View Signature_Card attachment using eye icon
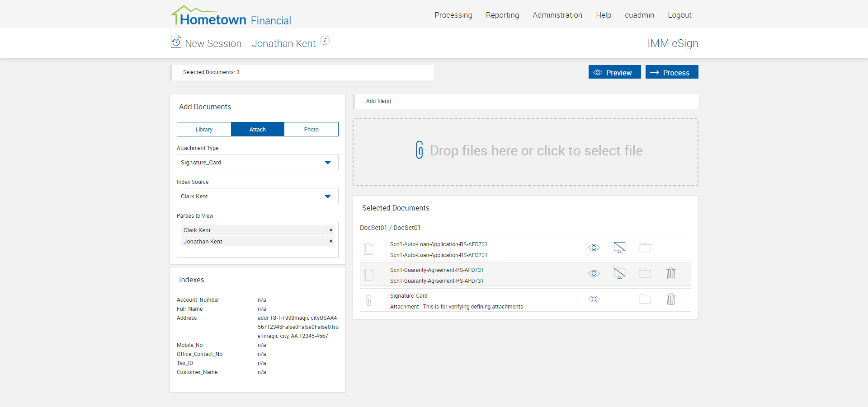Image resolution: width=868 pixels, height=407 pixels. (594, 299)
